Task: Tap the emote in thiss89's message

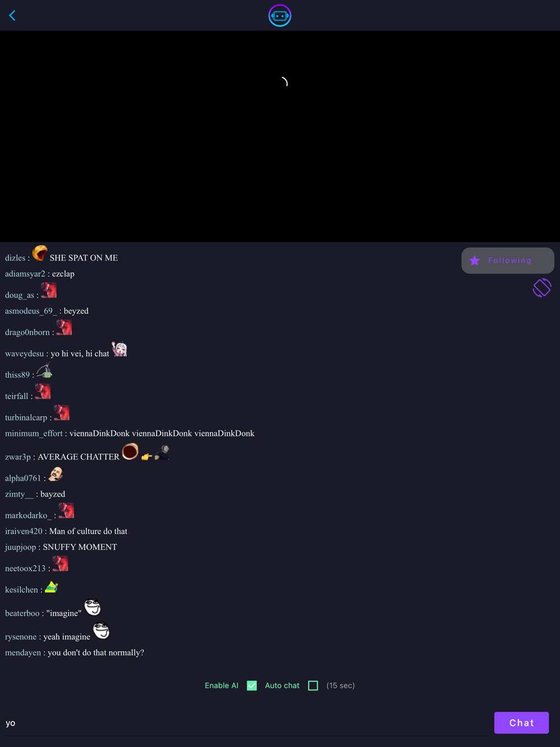Action: pyautogui.click(x=44, y=371)
